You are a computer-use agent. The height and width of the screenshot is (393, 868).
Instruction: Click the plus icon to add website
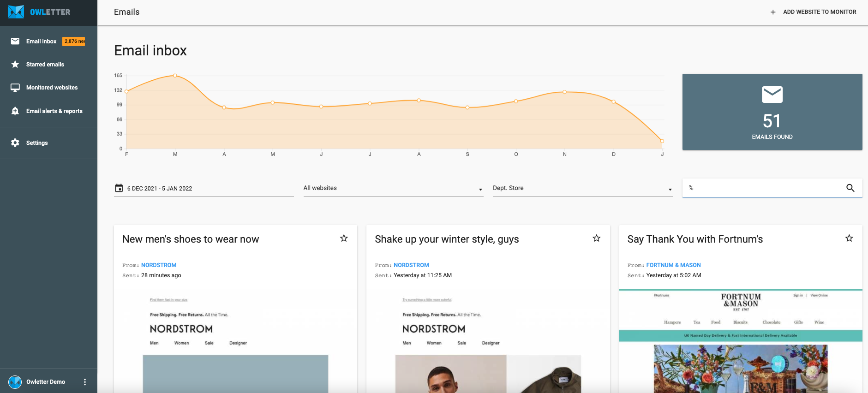[773, 12]
